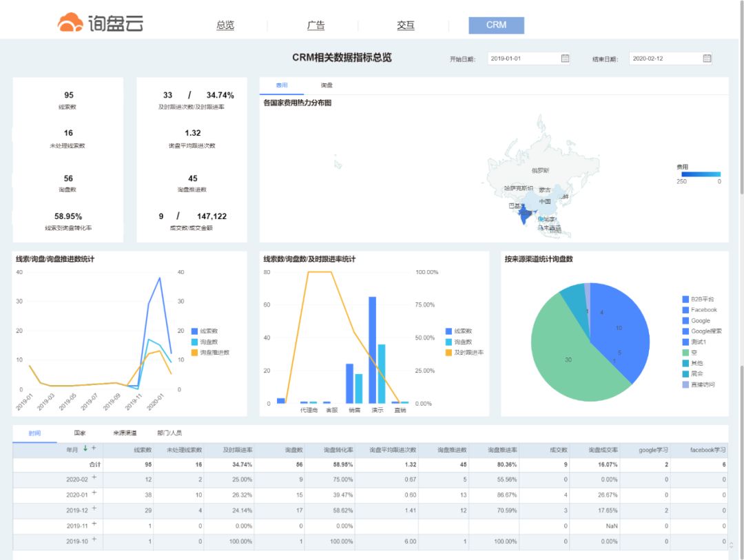
Task: Toggle 直接访问 pie legend entry
Action: click(x=699, y=385)
